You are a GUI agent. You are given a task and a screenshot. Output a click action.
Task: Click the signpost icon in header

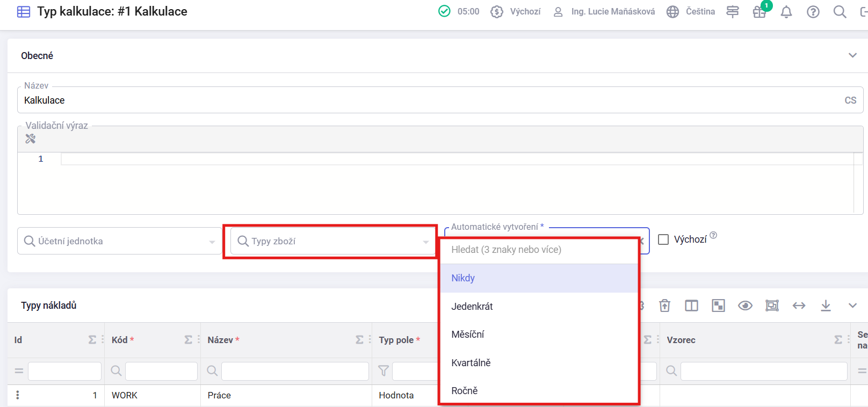pos(733,11)
